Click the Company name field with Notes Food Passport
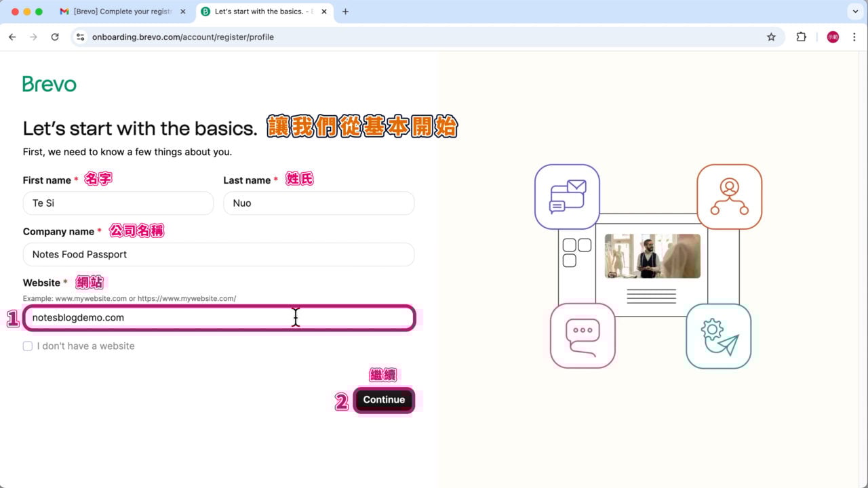Viewport: 868px width, 488px height. pos(218,254)
